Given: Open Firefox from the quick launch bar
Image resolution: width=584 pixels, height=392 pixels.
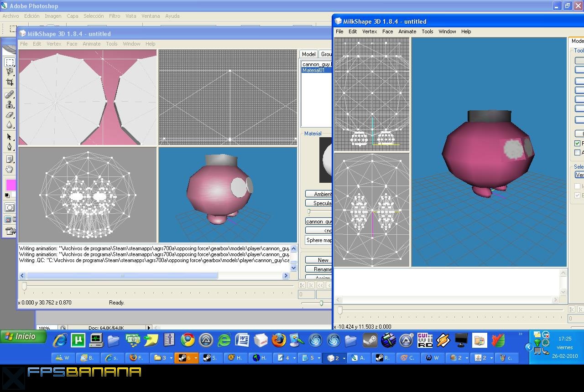Looking at the screenshot, I should [x=278, y=340].
